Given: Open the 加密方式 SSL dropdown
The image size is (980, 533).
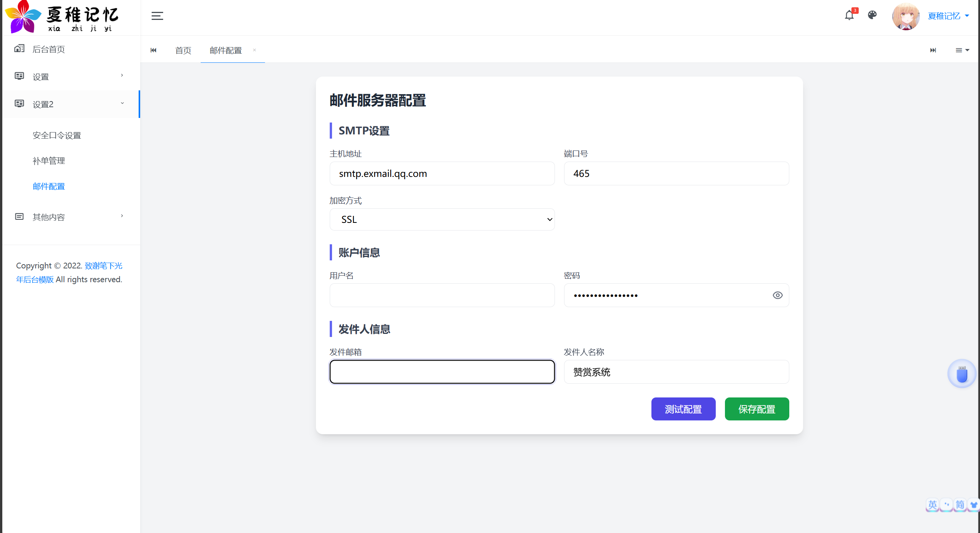Looking at the screenshot, I should [x=442, y=219].
